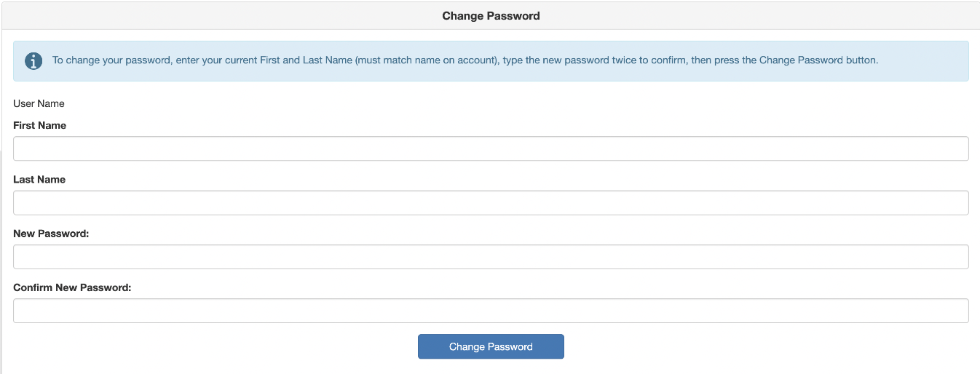
Task: Click the blue info icon
Action: click(33, 61)
